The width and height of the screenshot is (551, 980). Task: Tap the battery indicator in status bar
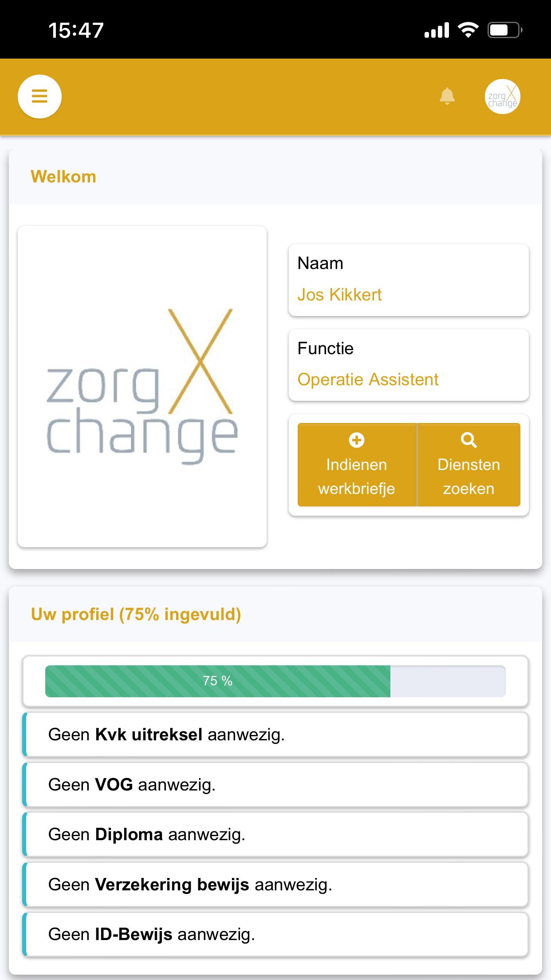(505, 30)
